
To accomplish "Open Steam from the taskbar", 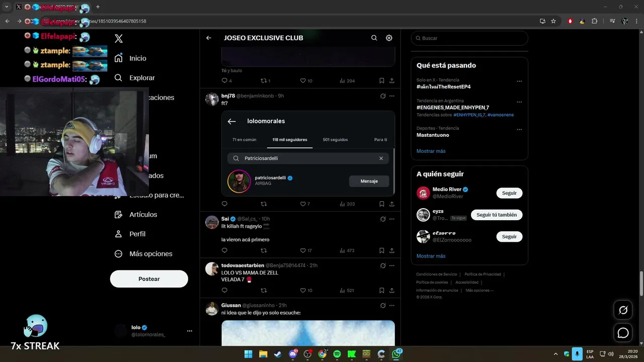I will pos(278,354).
